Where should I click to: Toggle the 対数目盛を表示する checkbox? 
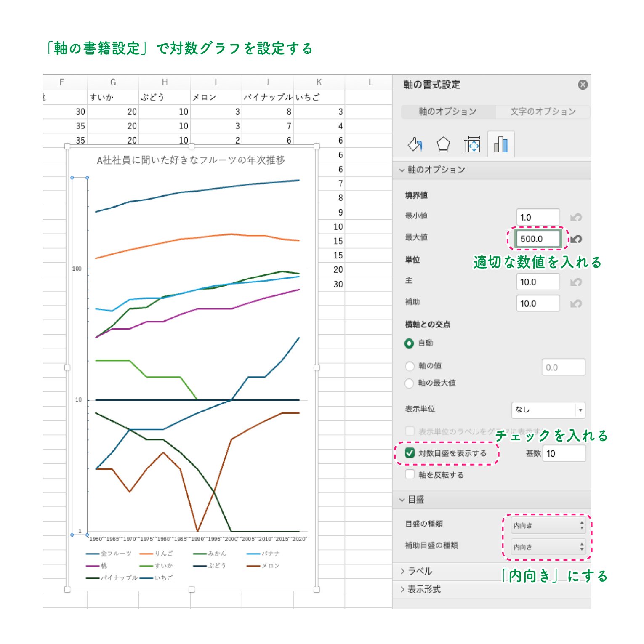click(410, 453)
